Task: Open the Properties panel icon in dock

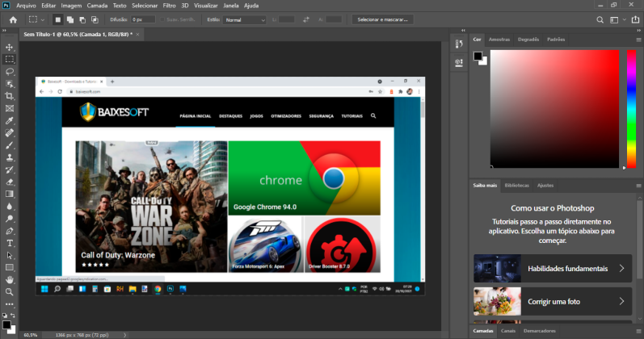Action: 459,62
